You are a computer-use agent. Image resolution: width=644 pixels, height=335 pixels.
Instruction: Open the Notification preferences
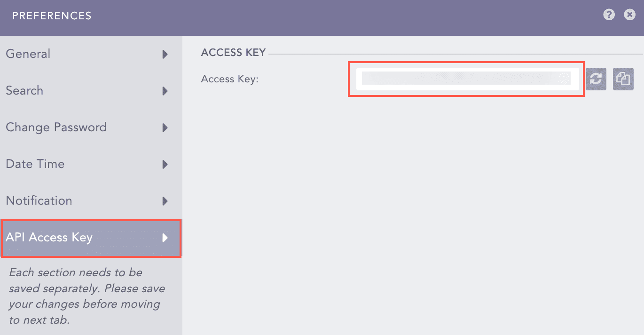pyautogui.click(x=39, y=200)
